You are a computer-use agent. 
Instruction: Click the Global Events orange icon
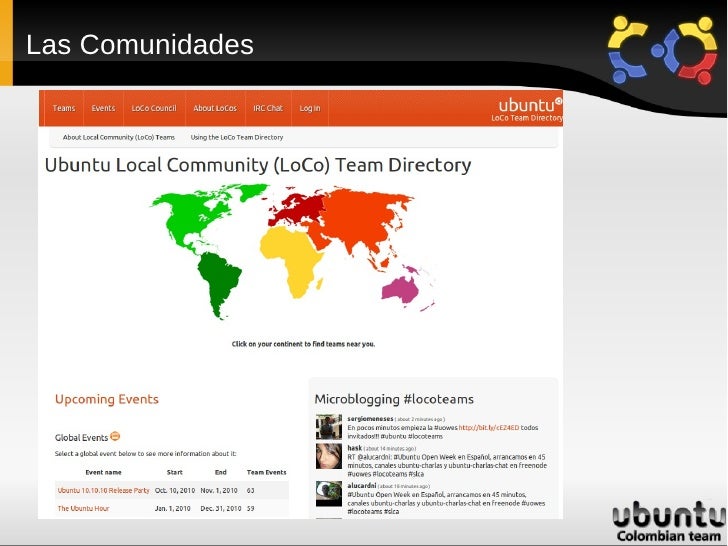coord(115,436)
